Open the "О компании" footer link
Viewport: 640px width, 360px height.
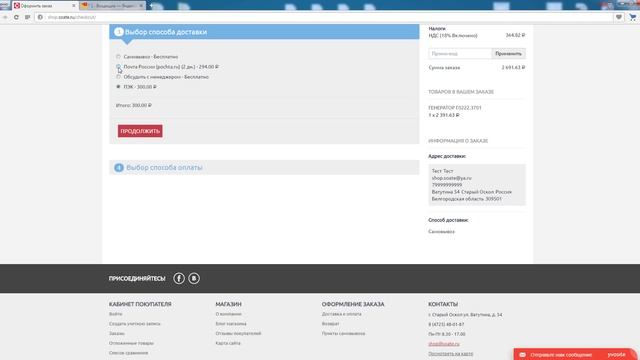tap(229, 314)
